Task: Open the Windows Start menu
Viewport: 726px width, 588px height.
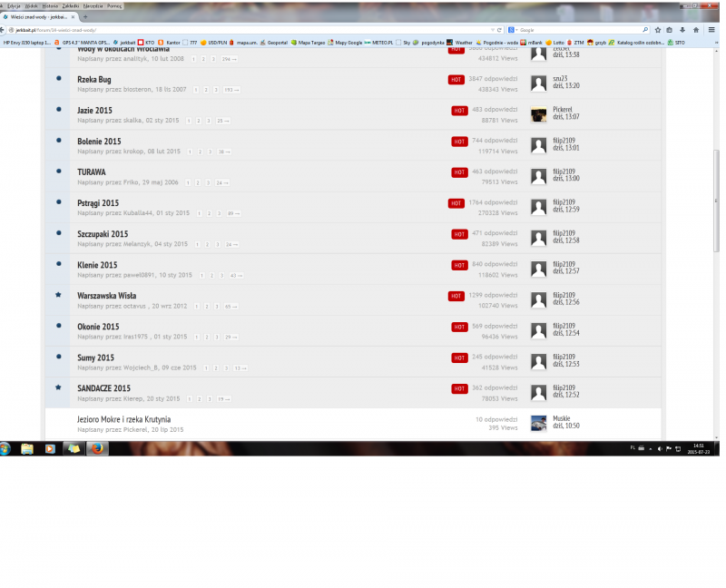Action: pyautogui.click(x=5, y=448)
